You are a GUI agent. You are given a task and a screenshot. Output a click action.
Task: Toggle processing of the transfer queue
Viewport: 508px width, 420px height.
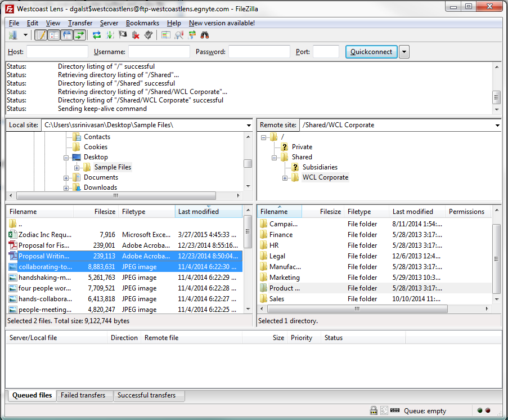(x=110, y=35)
